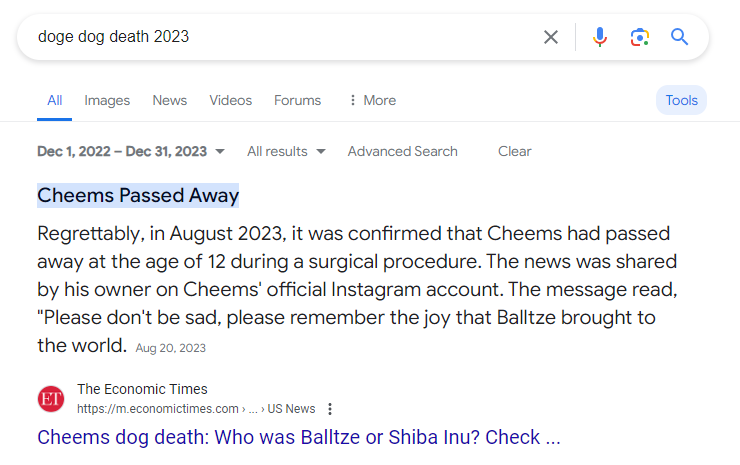
Task: Open three-dot options next to US News
Action: click(330, 409)
